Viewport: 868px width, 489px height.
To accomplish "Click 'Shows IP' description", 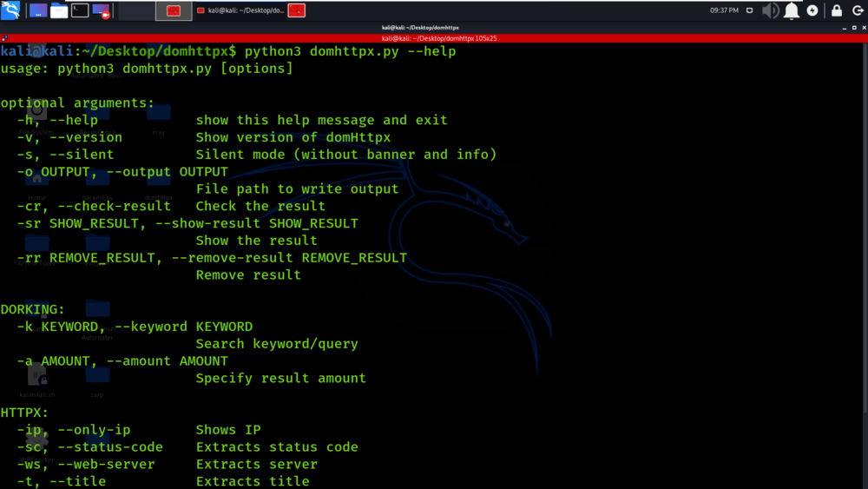I will click(228, 430).
